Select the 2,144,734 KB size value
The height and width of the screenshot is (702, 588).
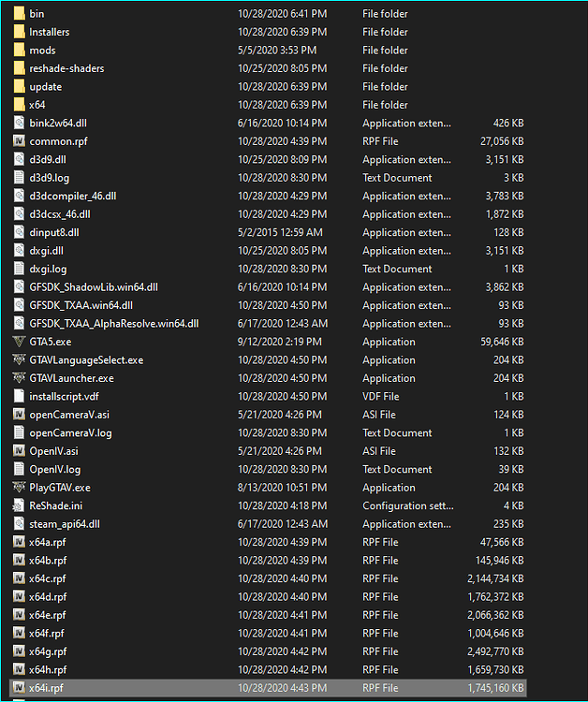495,578
